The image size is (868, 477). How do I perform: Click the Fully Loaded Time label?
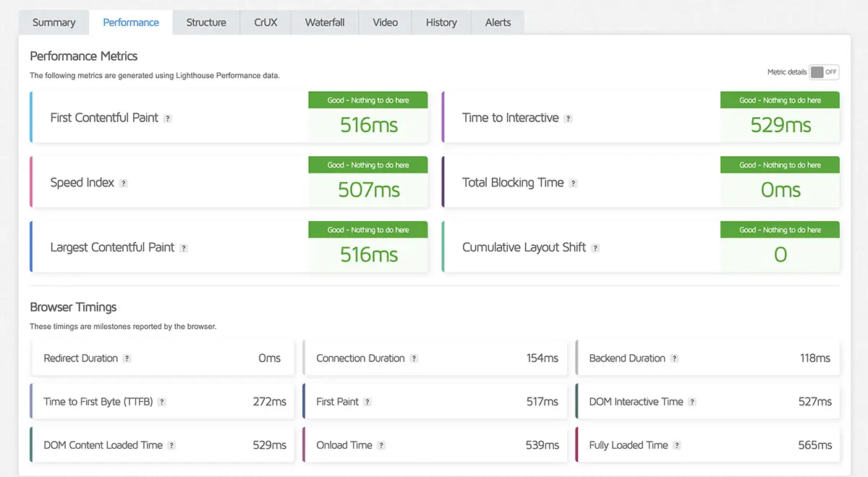(x=629, y=445)
